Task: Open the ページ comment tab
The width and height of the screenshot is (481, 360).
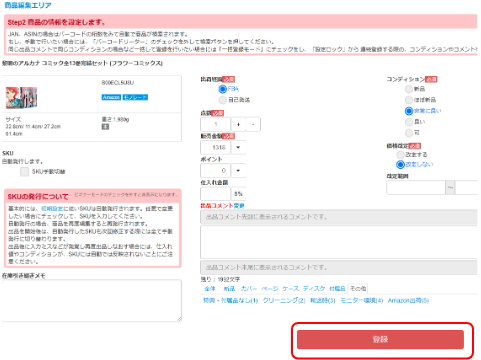Action: tap(270, 289)
